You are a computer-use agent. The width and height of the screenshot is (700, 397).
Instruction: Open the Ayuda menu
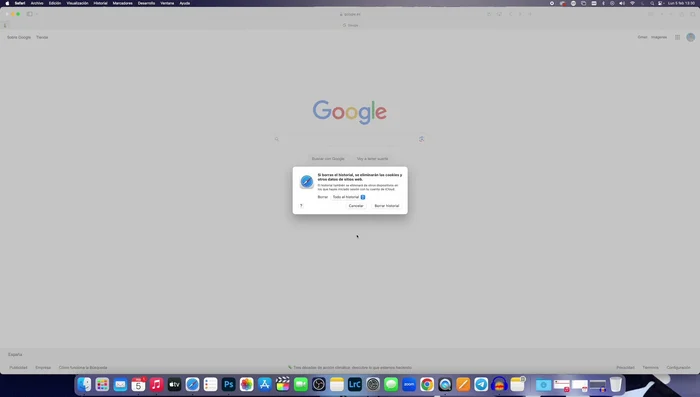tap(185, 3)
